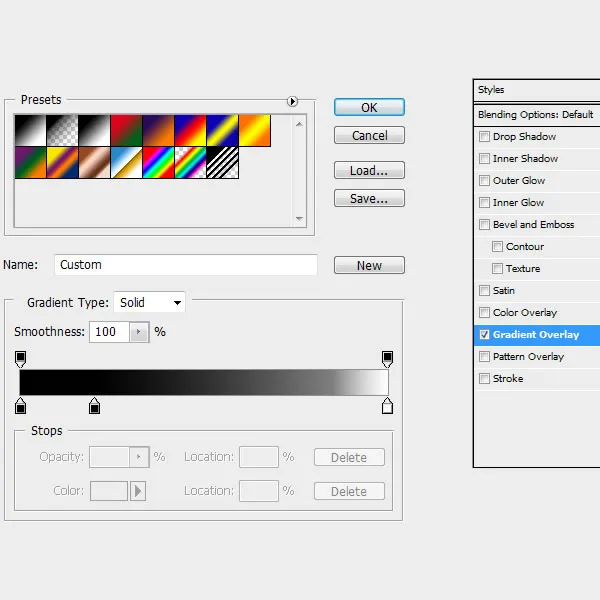This screenshot has width=600, height=600.
Task: Confirm the gradient with OK
Action: pyautogui.click(x=369, y=107)
